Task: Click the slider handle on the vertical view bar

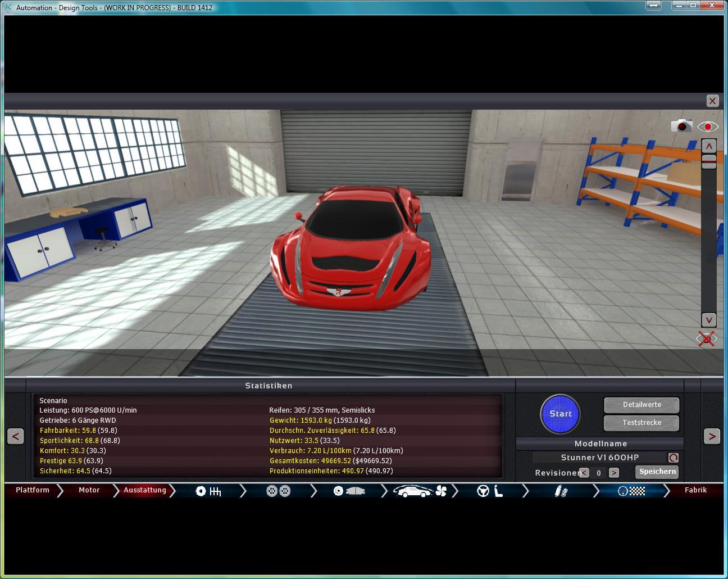Action: pos(709,162)
